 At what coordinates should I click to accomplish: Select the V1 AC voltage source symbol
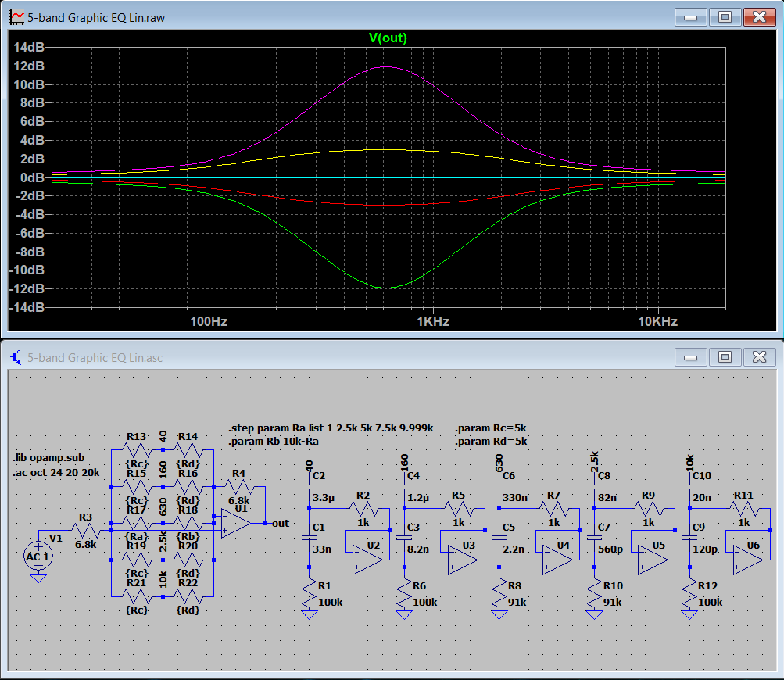(x=38, y=556)
